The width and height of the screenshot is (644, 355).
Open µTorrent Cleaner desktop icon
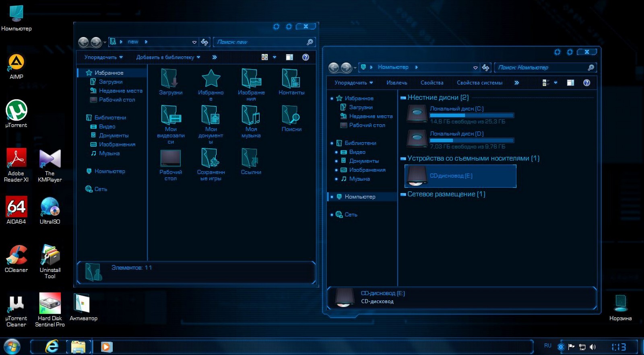[x=16, y=310]
